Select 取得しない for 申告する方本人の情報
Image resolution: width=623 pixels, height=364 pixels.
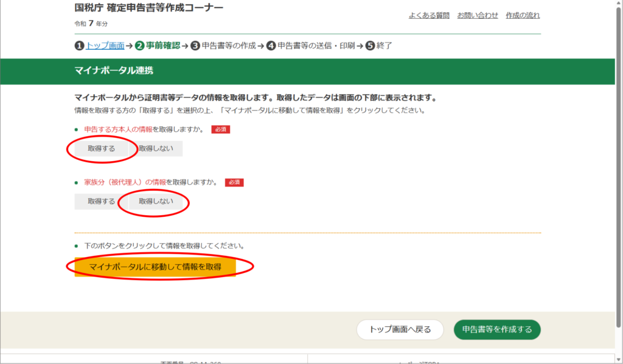[156, 149]
